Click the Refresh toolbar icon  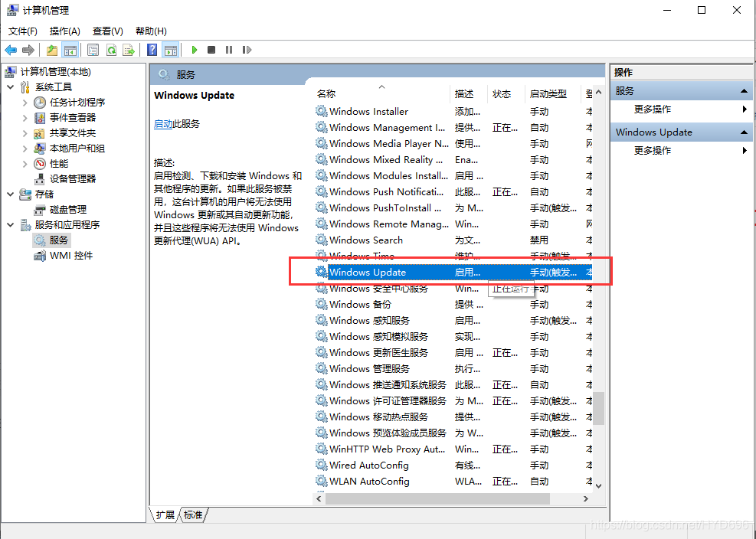111,50
